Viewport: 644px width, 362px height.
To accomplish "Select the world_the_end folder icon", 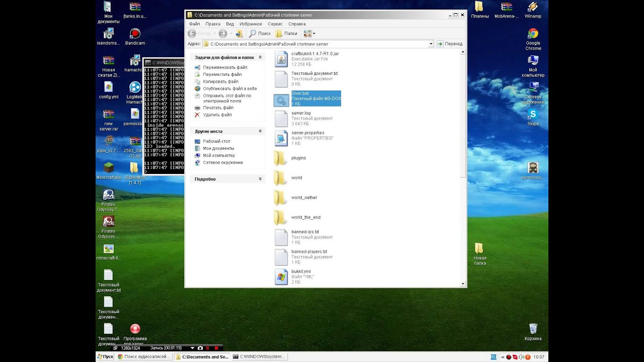I will (280, 217).
